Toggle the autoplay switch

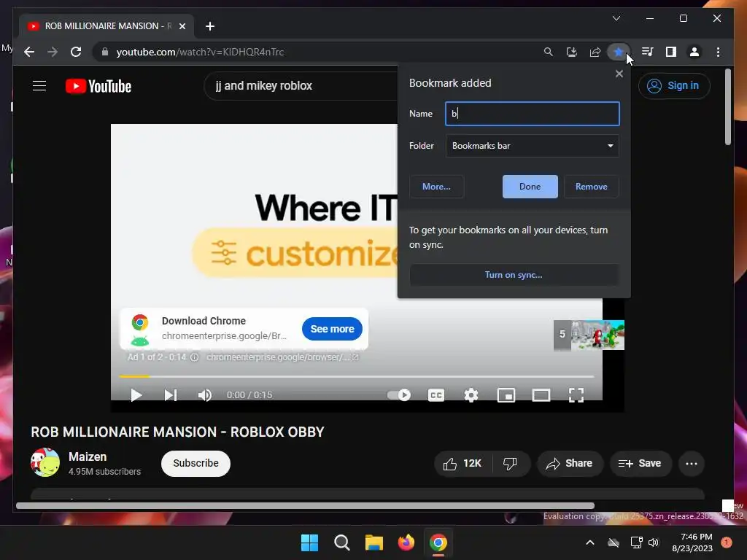tap(399, 395)
